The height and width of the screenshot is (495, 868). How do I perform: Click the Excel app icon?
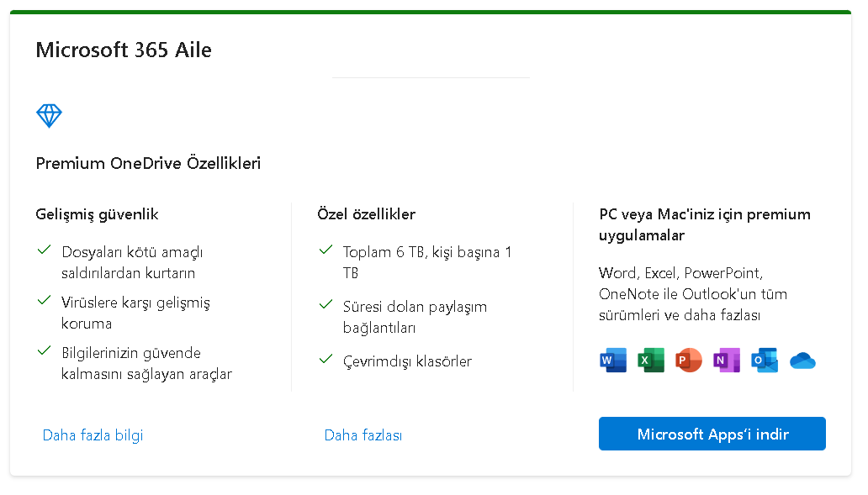[651, 360]
